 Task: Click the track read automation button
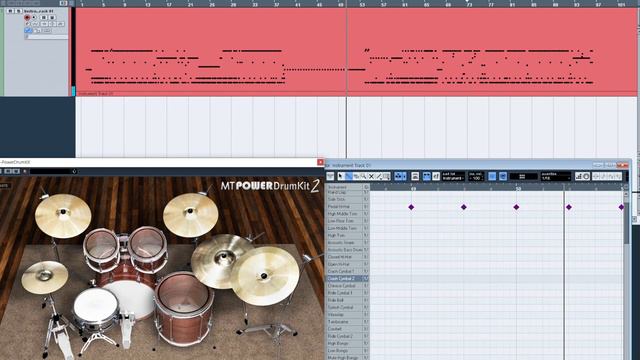point(43,17)
